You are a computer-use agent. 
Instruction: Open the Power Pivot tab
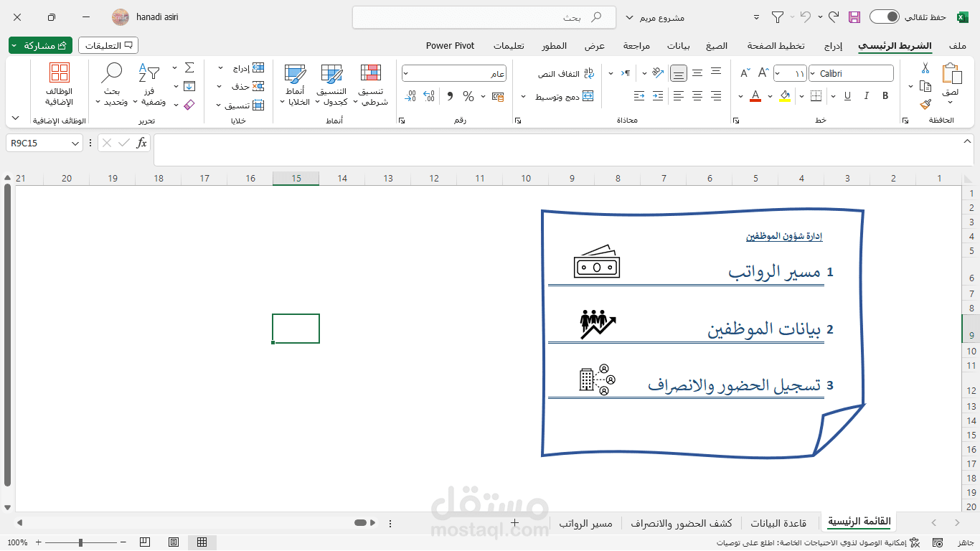point(451,45)
